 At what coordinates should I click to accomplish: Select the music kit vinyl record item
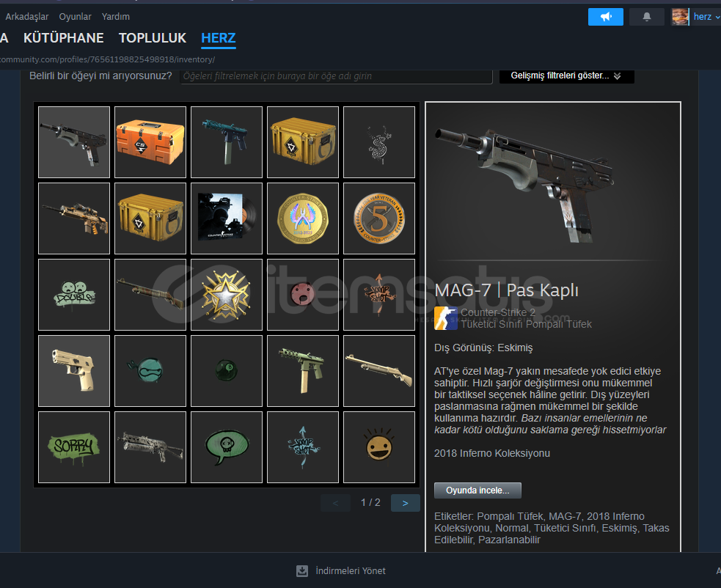pos(227,218)
